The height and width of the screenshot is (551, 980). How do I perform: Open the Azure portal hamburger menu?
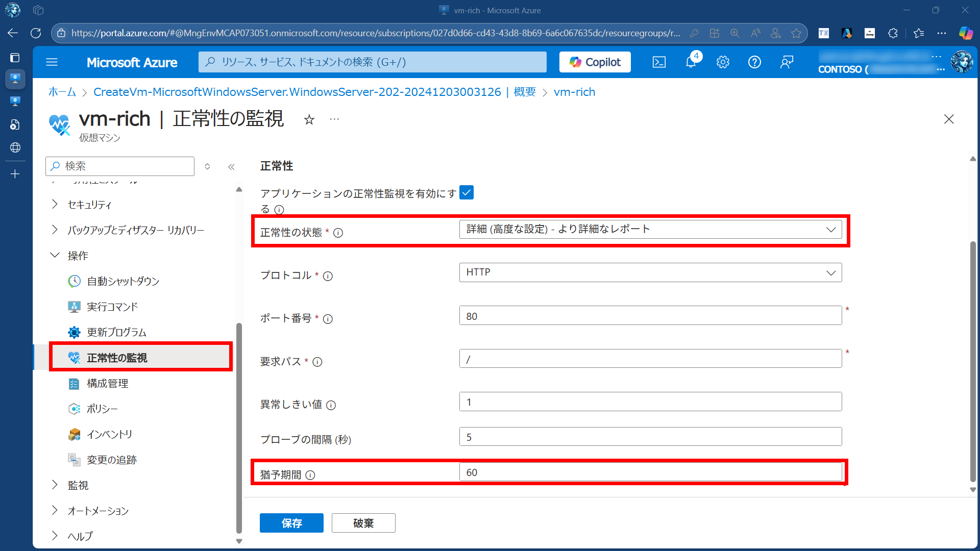tap(52, 62)
